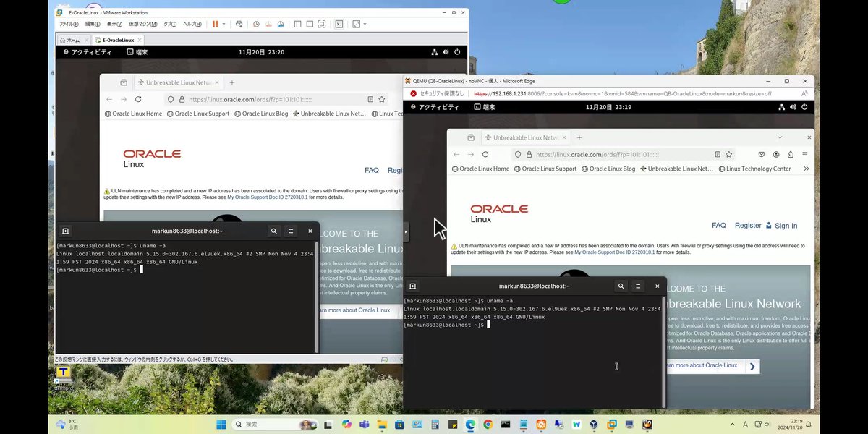Open VMware ファイル(F) menu
Screen dimensions: 868x434
point(69,24)
